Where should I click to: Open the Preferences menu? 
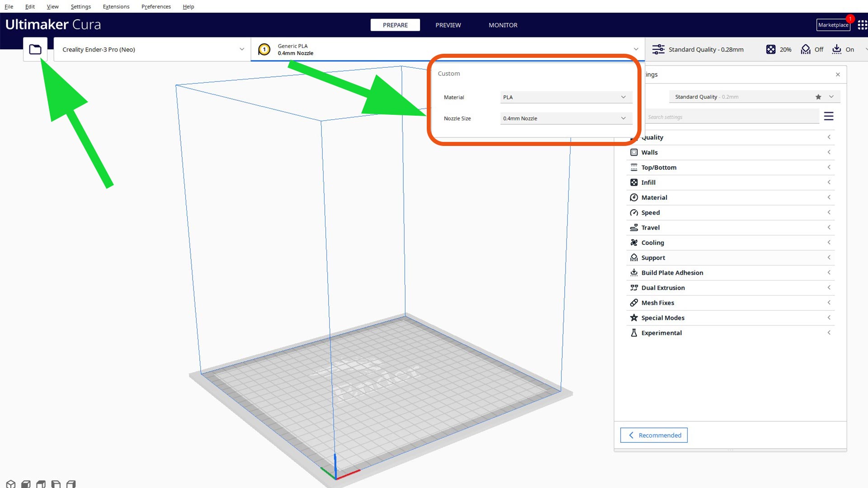[x=156, y=6]
